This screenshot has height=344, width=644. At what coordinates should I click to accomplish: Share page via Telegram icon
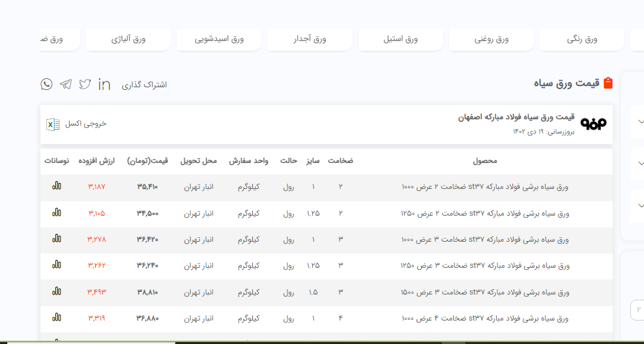[x=66, y=84]
